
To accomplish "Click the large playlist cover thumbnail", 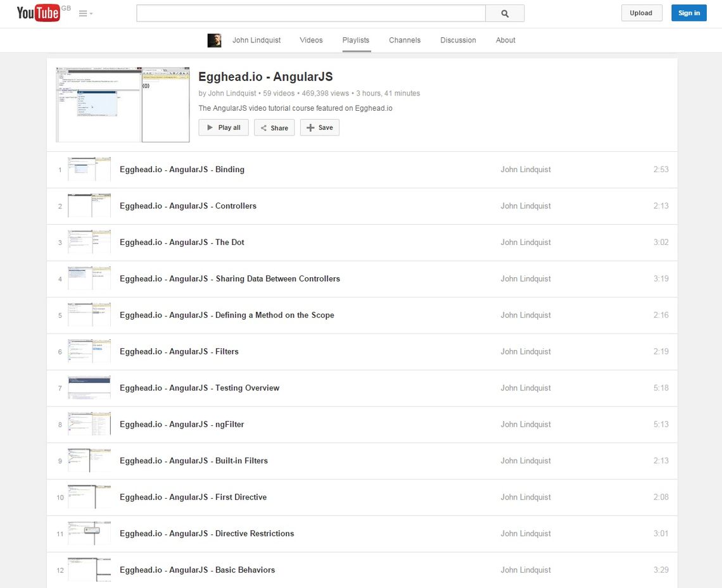I will tap(122, 104).
